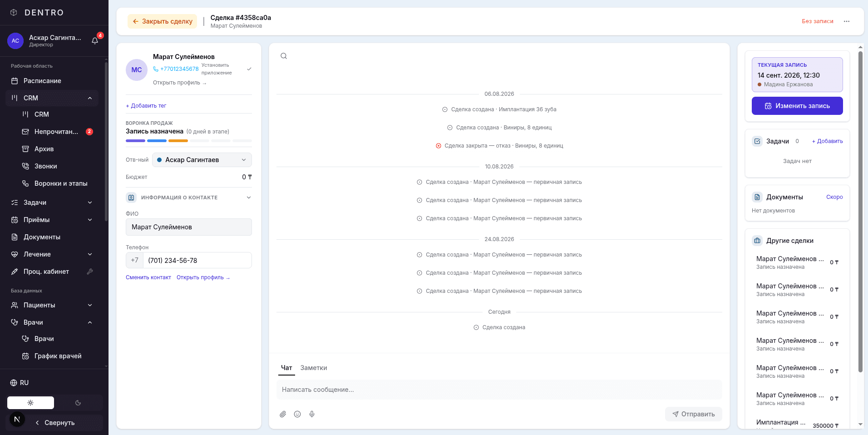Expand the Задачи sidebar group

pos(90,203)
